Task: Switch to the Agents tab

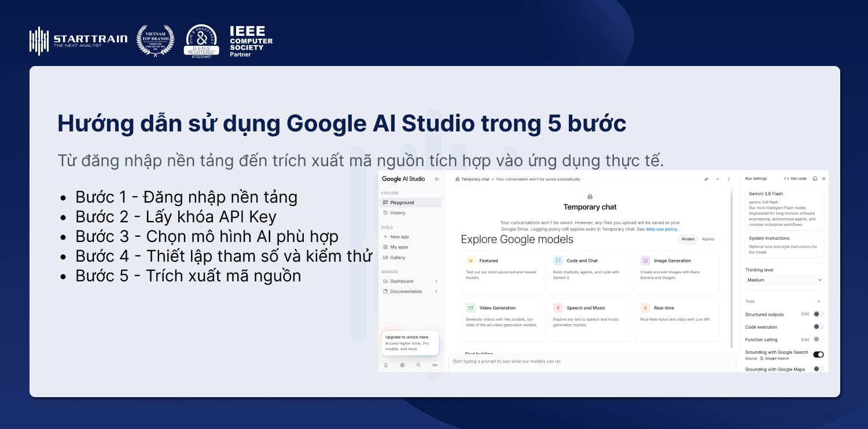Action: pyautogui.click(x=708, y=239)
